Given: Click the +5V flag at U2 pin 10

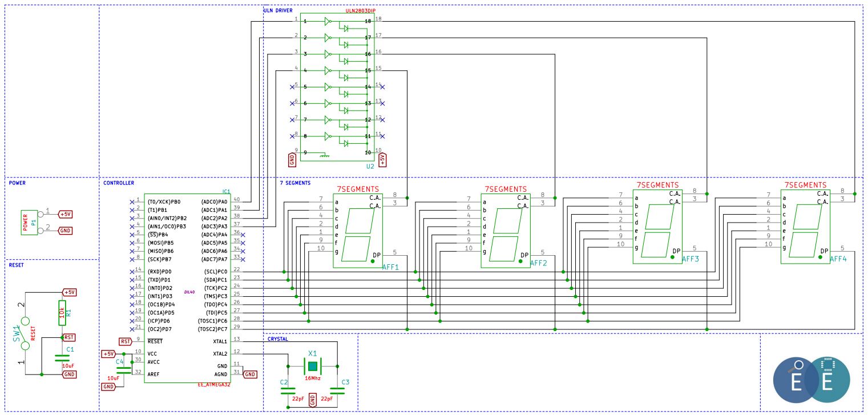Looking at the screenshot, I should pos(382,159).
